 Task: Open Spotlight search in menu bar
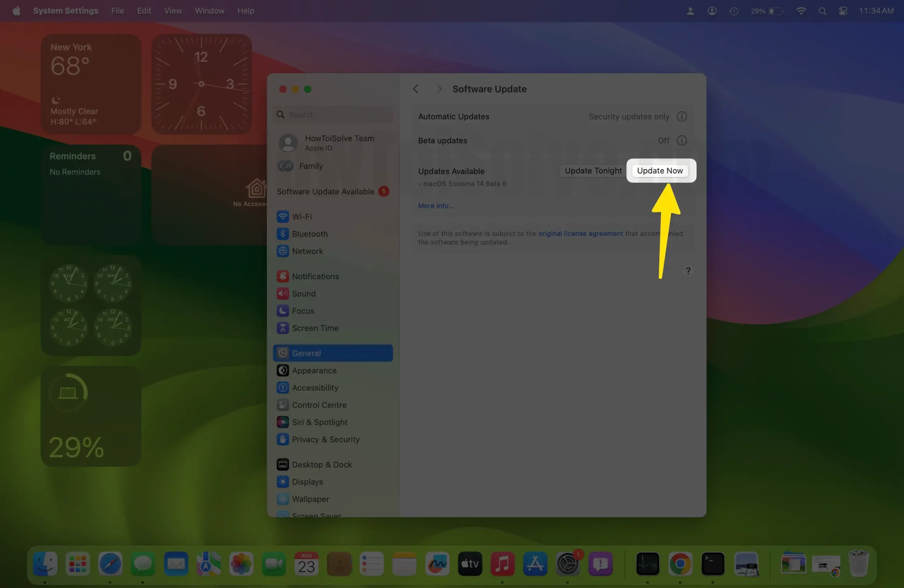(822, 11)
